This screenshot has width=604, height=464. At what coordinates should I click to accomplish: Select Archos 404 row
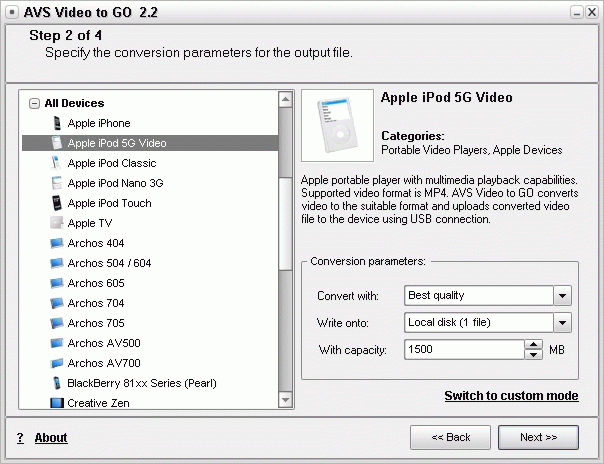coord(150,243)
